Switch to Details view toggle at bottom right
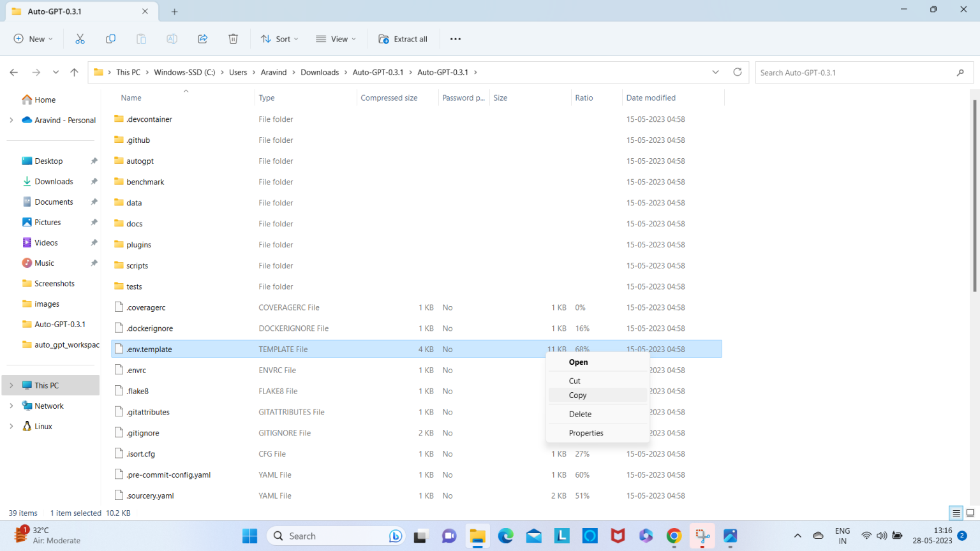The image size is (980, 551). [956, 513]
